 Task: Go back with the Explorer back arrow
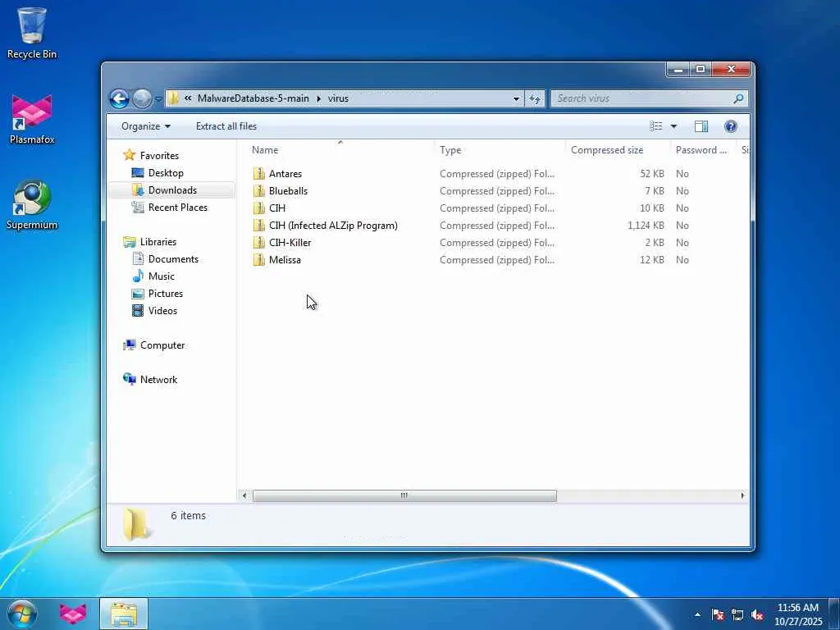point(119,98)
